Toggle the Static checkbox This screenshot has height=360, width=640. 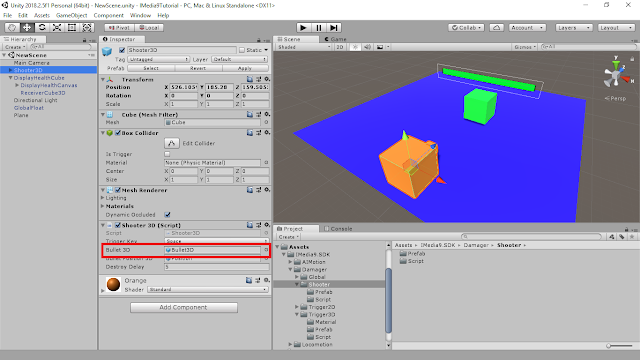[x=242, y=50]
